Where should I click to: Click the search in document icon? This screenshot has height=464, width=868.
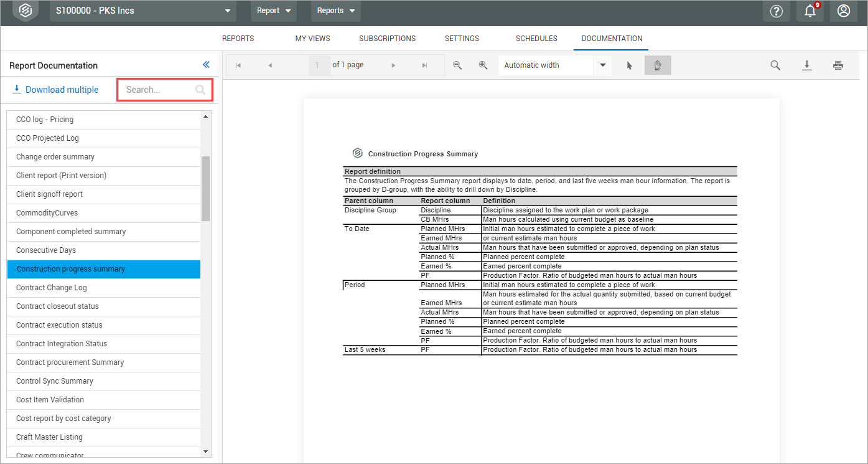coord(775,65)
